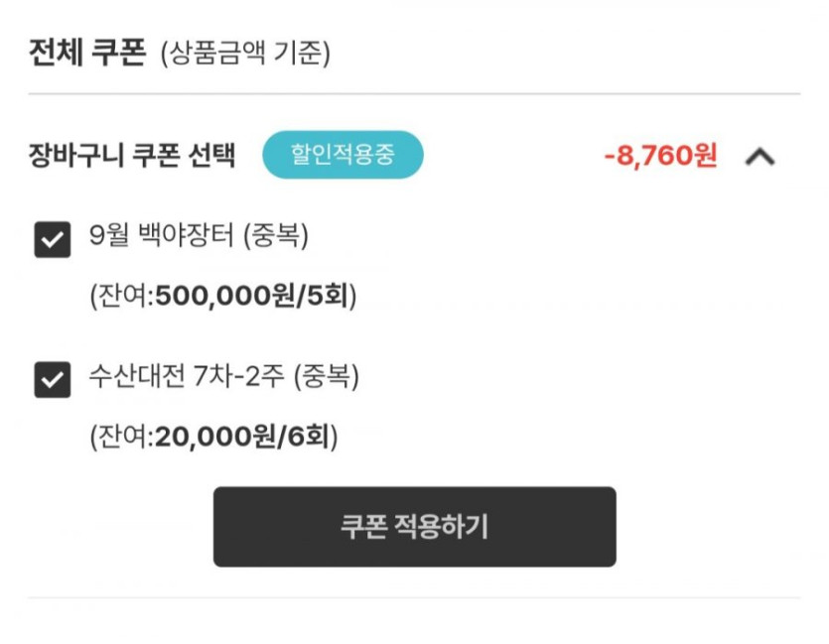
Task: Click the -8,760원 discount amount
Action: [660, 157]
